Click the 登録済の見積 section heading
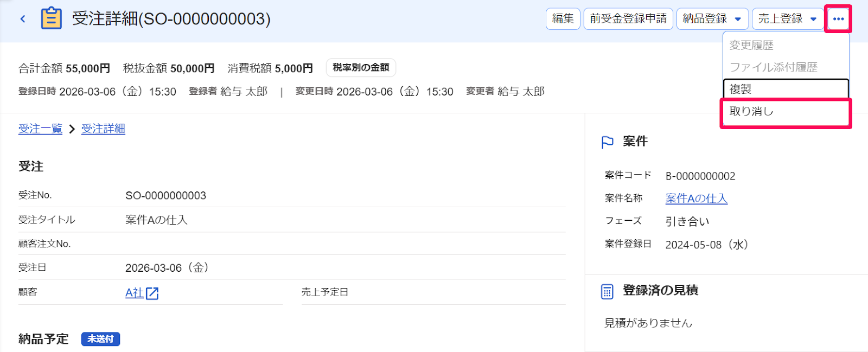Viewport: 868px width, 352px height. [660, 291]
